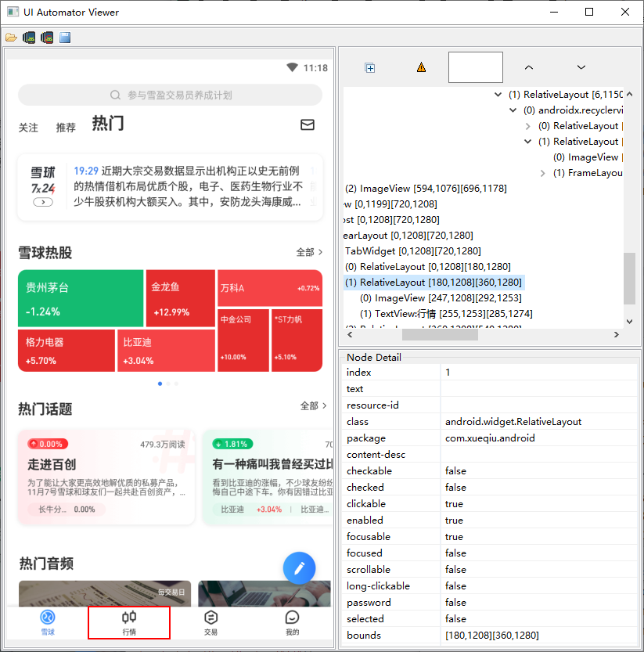Select *ST力帆 stock tile
This screenshot has height=652, width=644.
pyautogui.click(x=297, y=340)
